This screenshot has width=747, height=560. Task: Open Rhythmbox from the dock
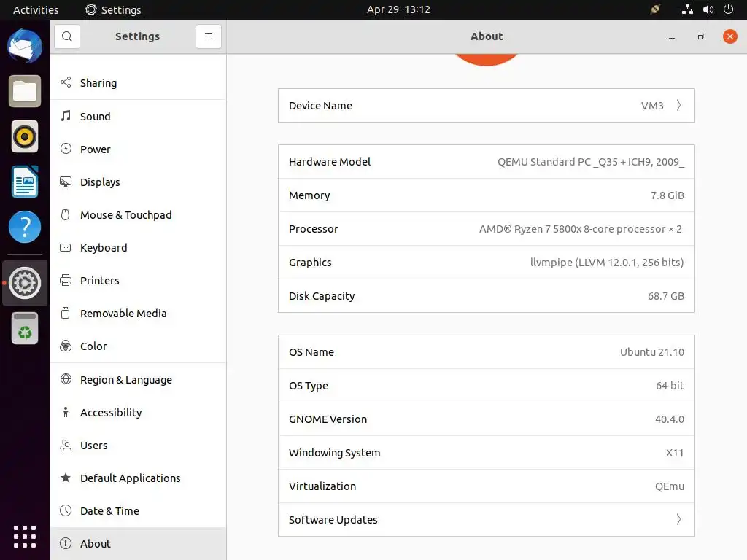pos(25,136)
